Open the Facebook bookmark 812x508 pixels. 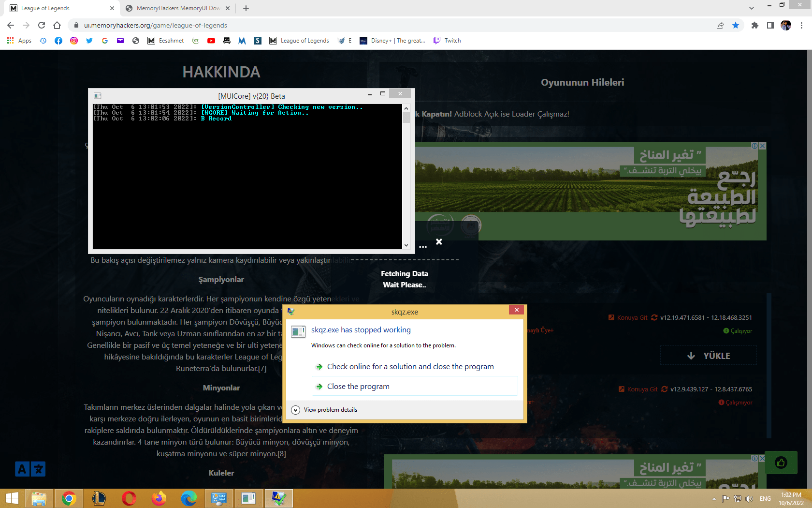click(58, 41)
